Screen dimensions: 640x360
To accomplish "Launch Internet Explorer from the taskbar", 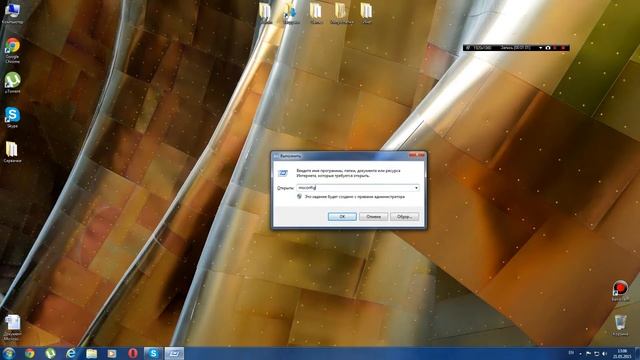I will tap(71, 353).
